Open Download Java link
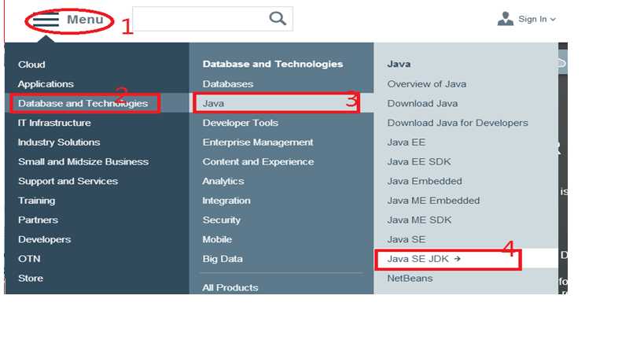The image size is (644, 362). pos(422,103)
